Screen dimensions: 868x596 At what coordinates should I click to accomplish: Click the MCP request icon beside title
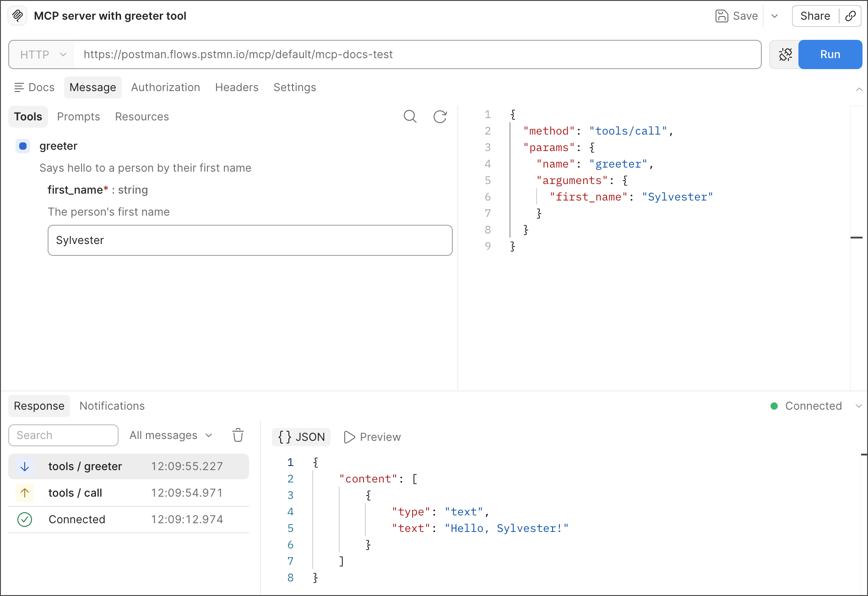tap(17, 16)
